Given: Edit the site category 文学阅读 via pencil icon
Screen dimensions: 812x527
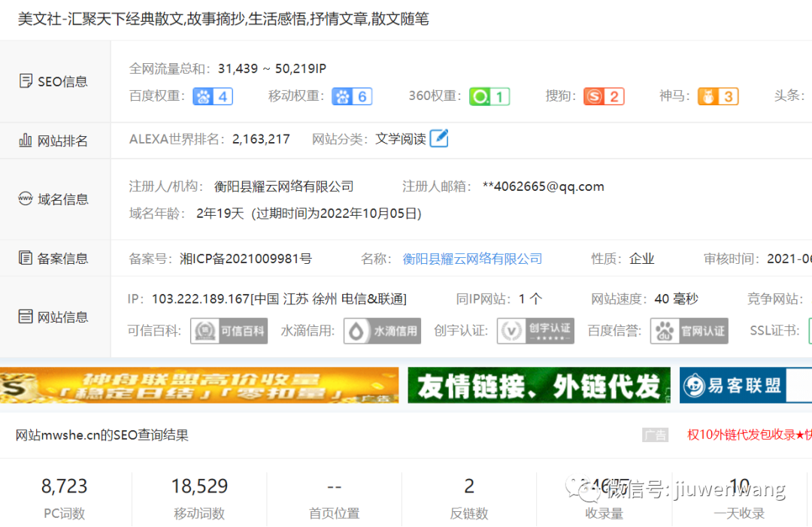Looking at the screenshot, I should pyautogui.click(x=439, y=138).
